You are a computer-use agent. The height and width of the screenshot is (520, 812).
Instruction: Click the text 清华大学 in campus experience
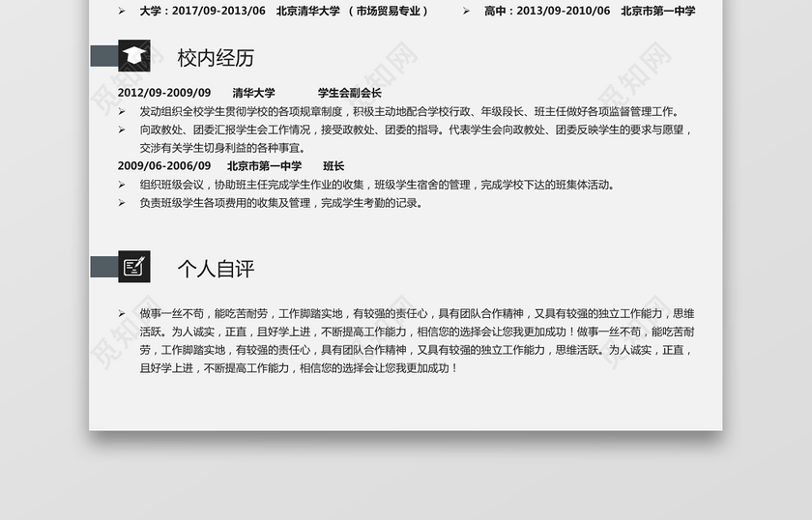[253, 93]
